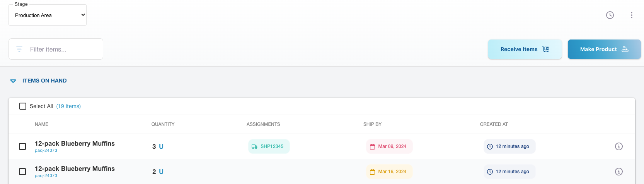
Task: Open the Stage dropdown showing Production Area
Action: pos(48,15)
